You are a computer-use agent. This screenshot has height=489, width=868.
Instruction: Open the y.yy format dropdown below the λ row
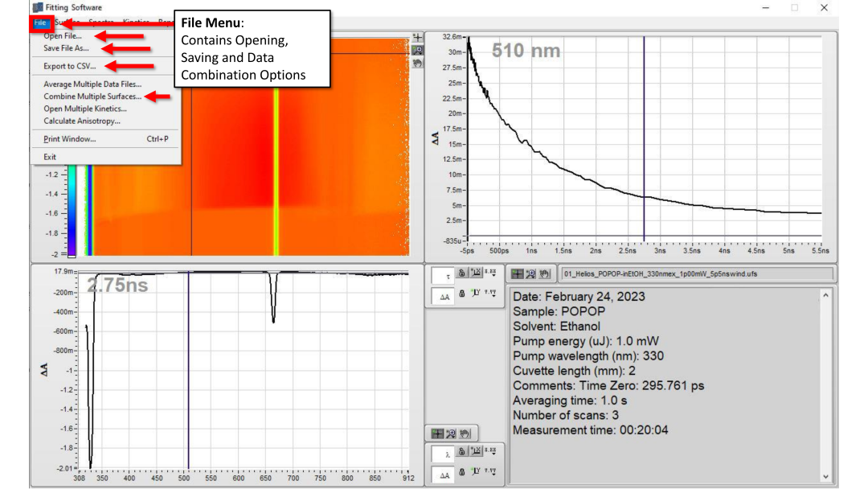[490, 471]
